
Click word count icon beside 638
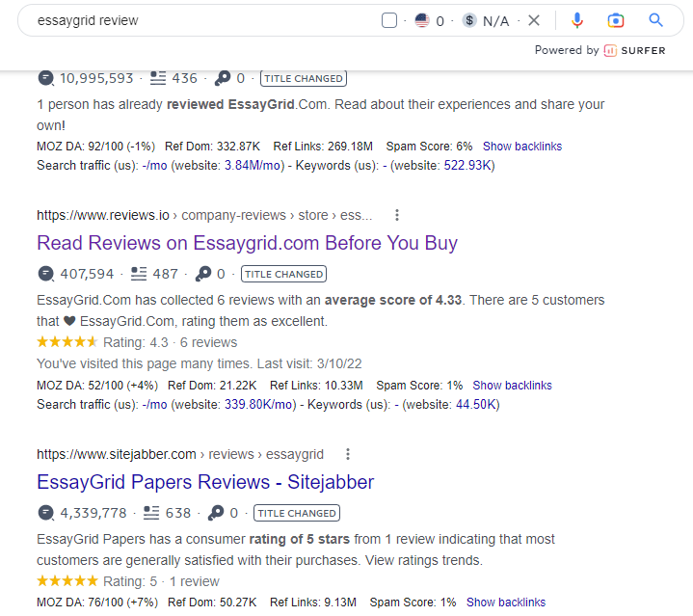[151, 513]
